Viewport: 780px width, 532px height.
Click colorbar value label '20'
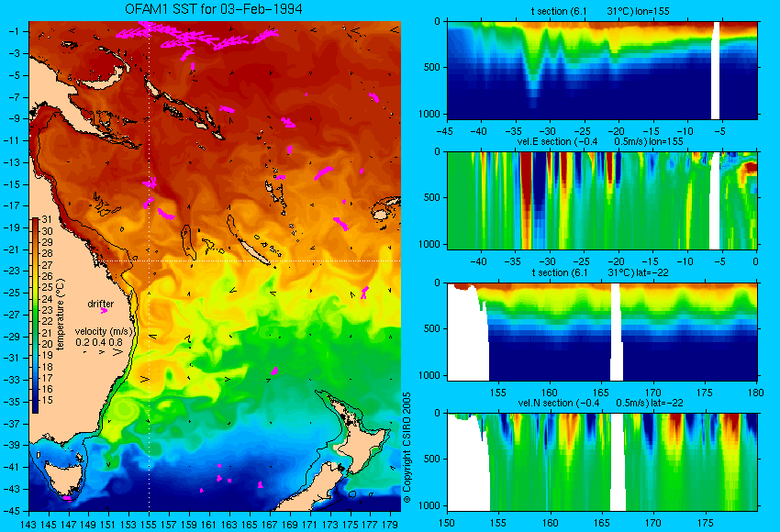(47, 344)
